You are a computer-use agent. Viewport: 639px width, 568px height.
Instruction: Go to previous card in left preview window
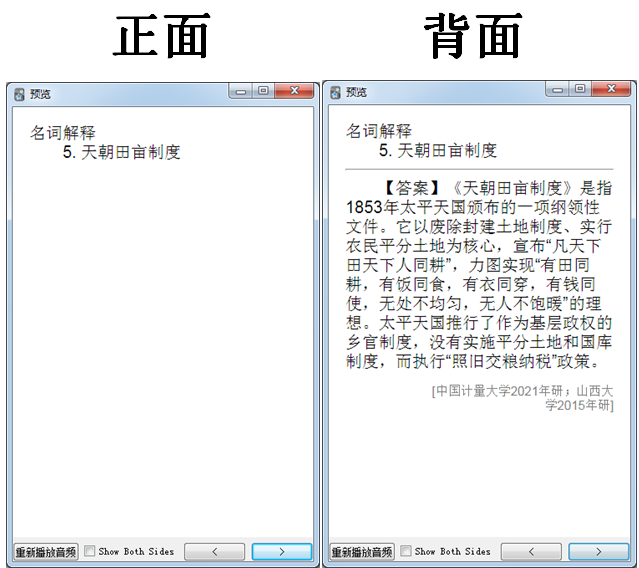click(215, 552)
